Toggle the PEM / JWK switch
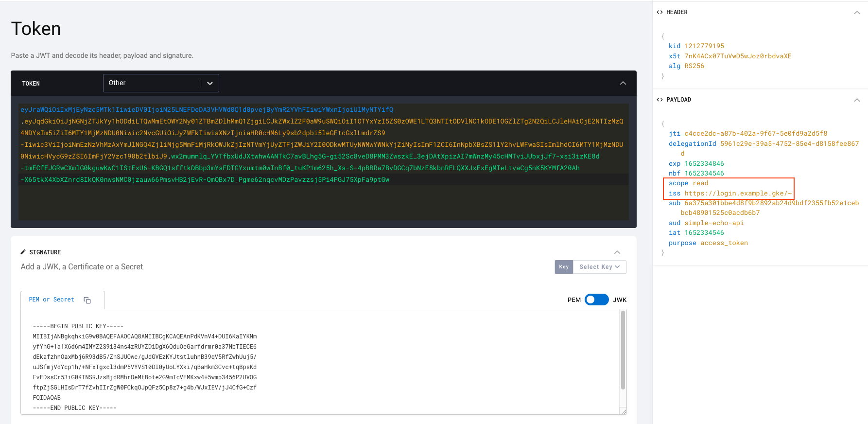 (596, 300)
